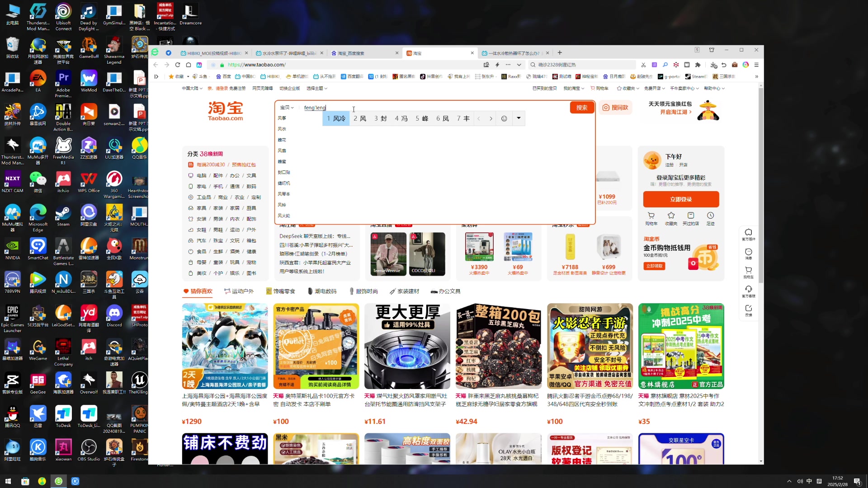Click the 立即登录 button
The width and height of the screenshot is (868, 488).
(x=681, y=199)
